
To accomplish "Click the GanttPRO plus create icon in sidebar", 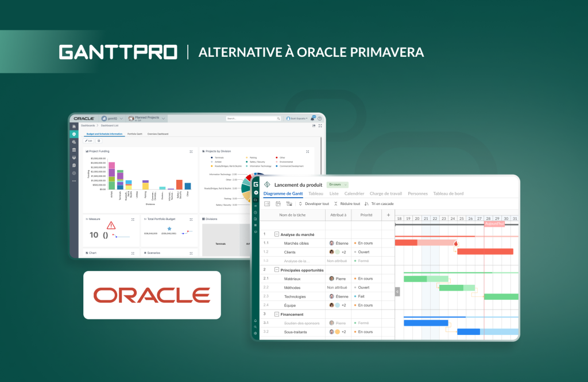I will coord(256,192).
